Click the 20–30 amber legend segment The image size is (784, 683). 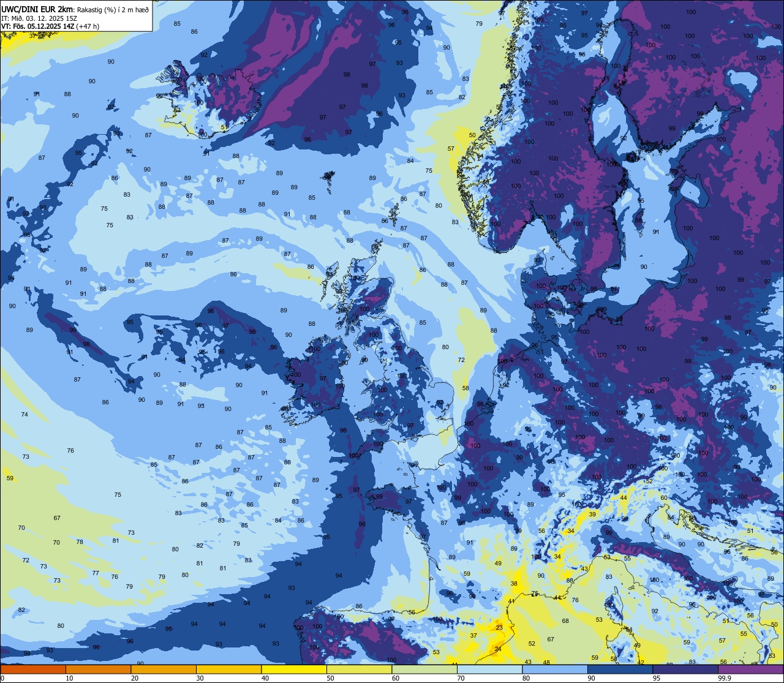tap(164, 669)
